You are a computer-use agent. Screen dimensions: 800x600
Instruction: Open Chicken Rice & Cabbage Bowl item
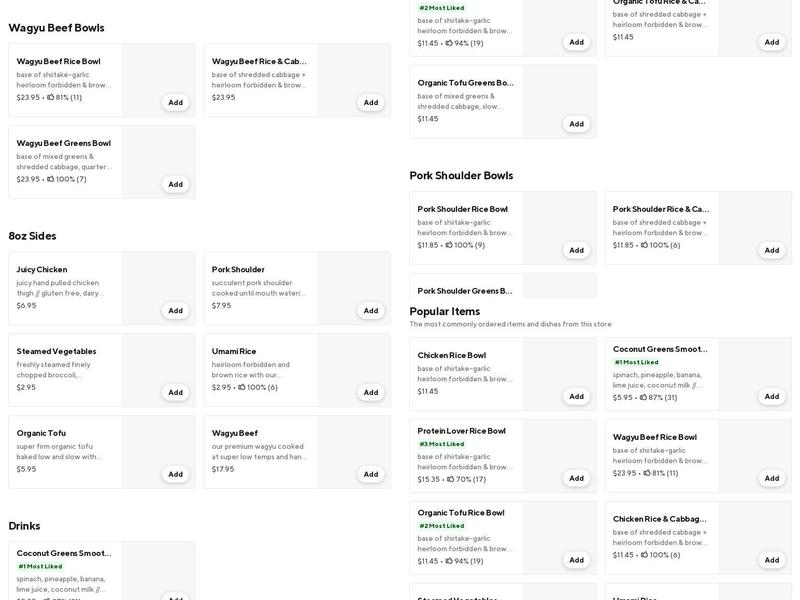click(659, 519)
